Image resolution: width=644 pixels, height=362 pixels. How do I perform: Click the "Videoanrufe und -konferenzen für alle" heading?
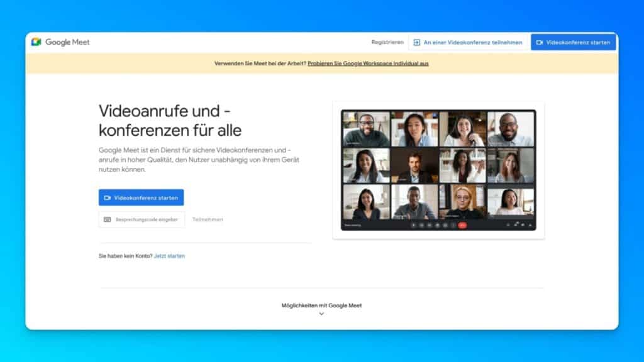coord(170,121)
